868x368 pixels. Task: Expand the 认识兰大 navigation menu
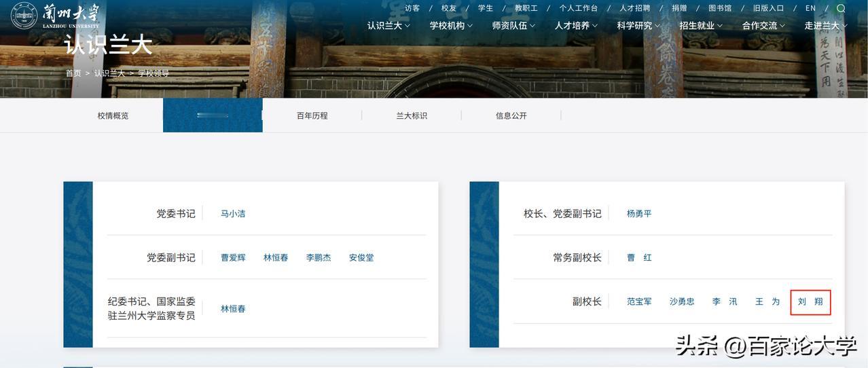click(x=388, y=26)
